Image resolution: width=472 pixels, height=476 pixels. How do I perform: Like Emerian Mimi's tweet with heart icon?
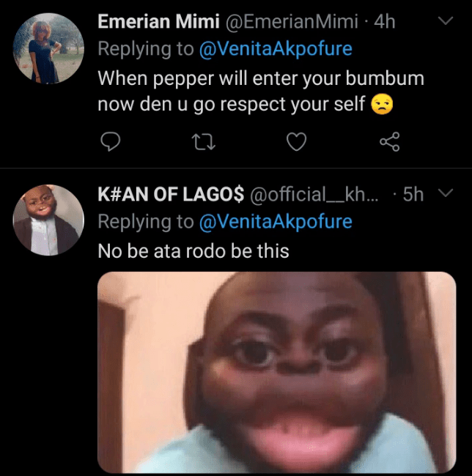pos(295,141)
